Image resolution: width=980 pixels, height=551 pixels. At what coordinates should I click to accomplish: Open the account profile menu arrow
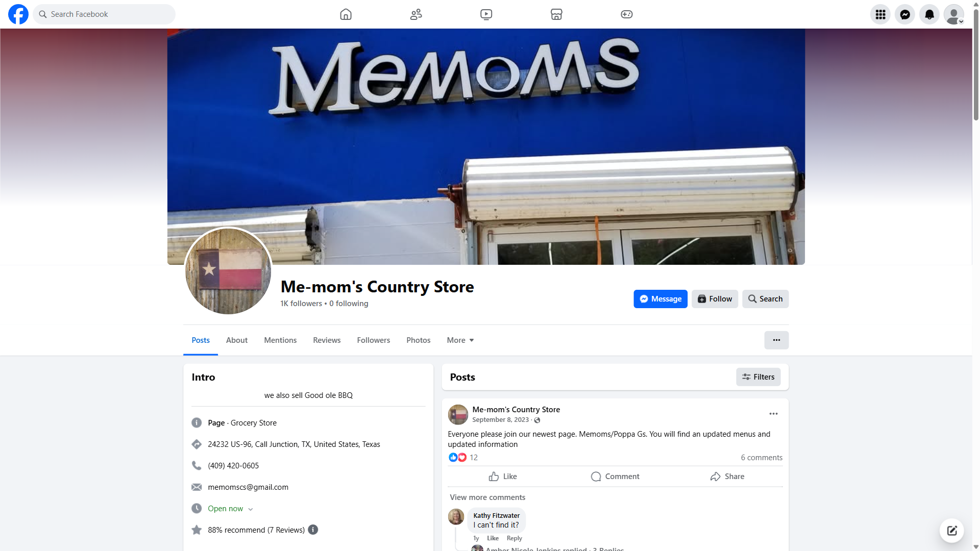click(x=961, y=21)
